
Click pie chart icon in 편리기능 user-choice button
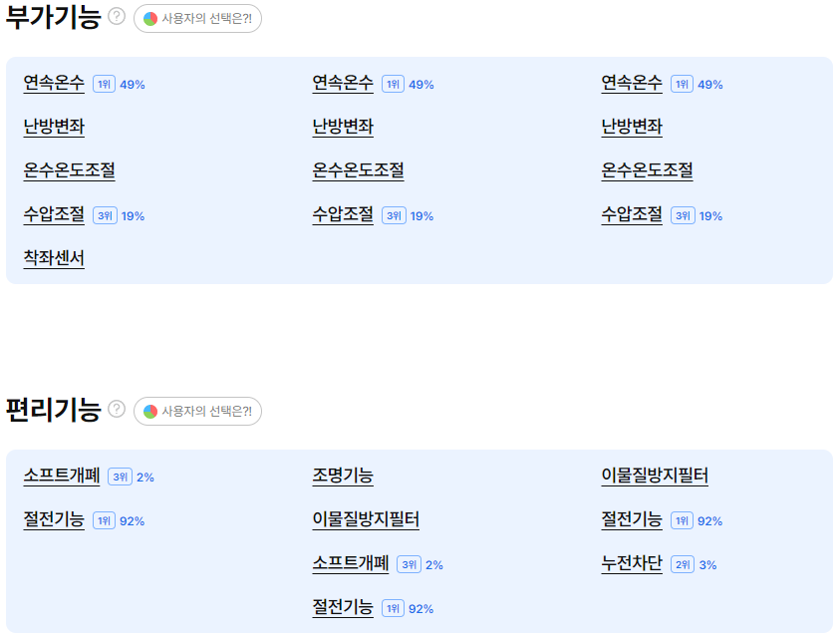point(150,411)
